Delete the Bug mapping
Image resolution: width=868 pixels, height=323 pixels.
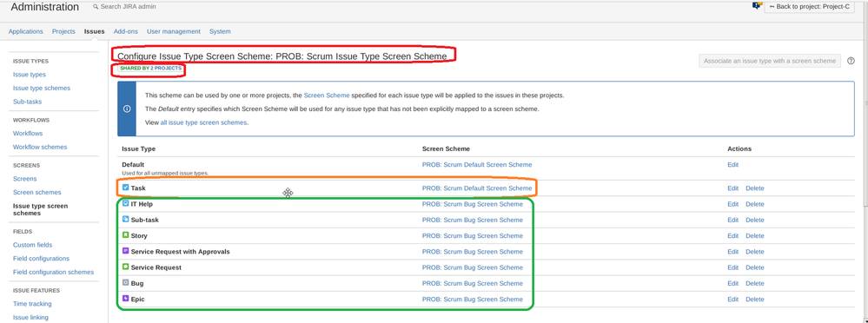(x=754, y=283)
